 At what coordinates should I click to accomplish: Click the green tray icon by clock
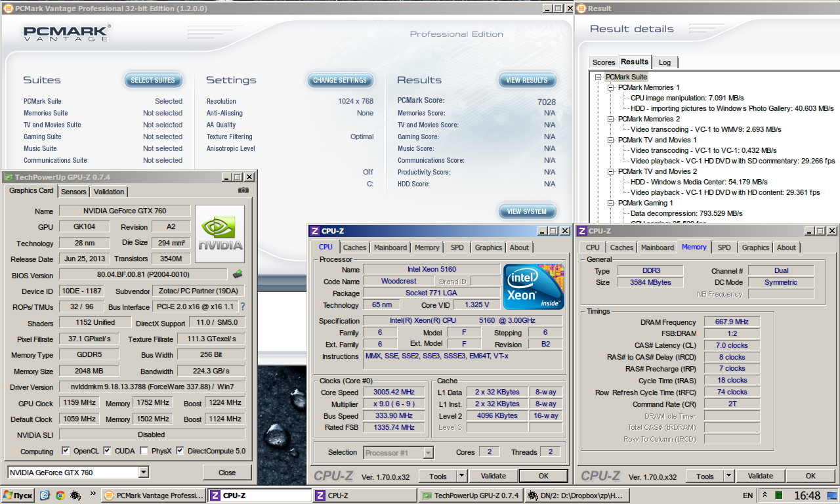click(x=778, y=495)
